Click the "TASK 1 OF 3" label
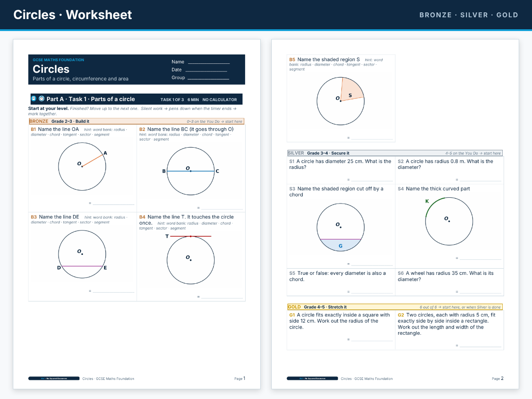 [x=172, y=100]
